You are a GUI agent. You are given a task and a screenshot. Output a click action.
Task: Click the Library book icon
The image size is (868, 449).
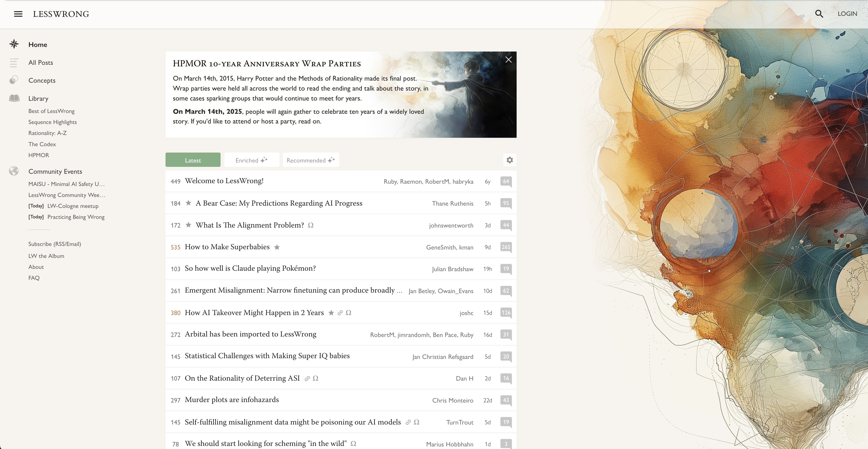click(x=14, y=98)
